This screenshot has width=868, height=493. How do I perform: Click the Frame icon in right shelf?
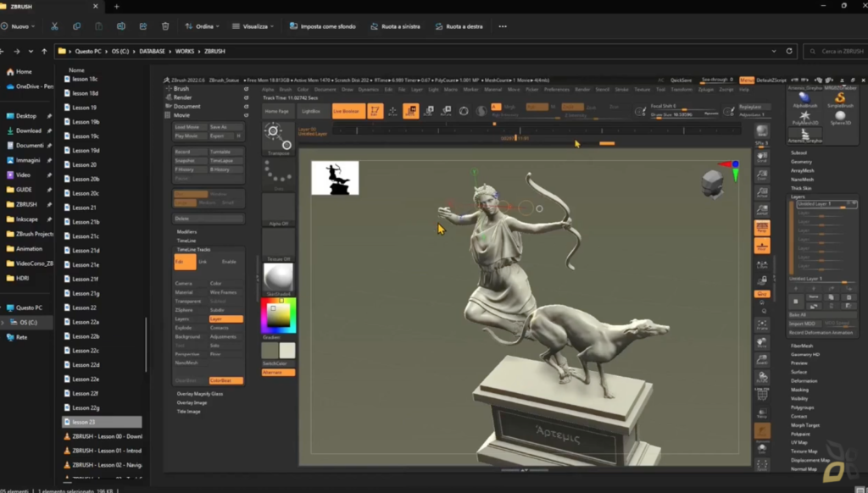(762, 325)
